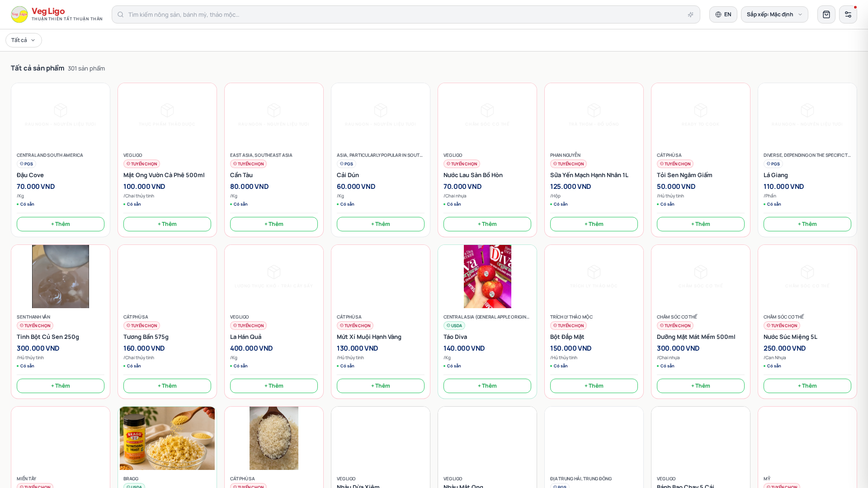Open the shopping cart icon
This screenshot has width=868, height=488.
click(x=826, y=14)
